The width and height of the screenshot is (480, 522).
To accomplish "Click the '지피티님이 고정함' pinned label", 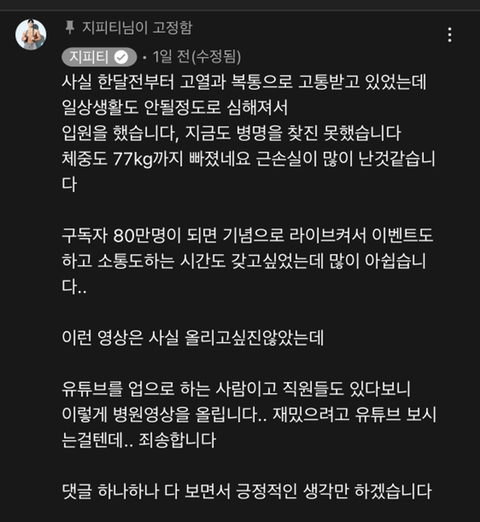I will click(x=137, y=27).
